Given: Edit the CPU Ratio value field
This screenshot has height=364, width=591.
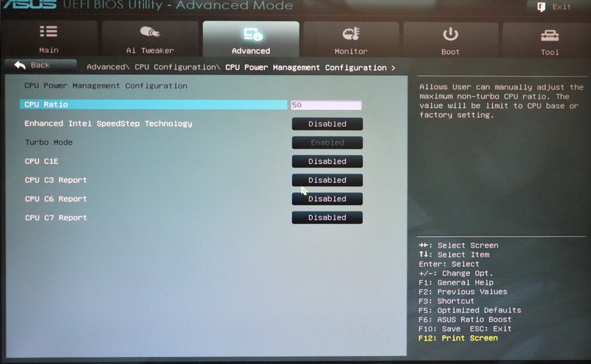Looking at the screenshot, I should 326,105.
